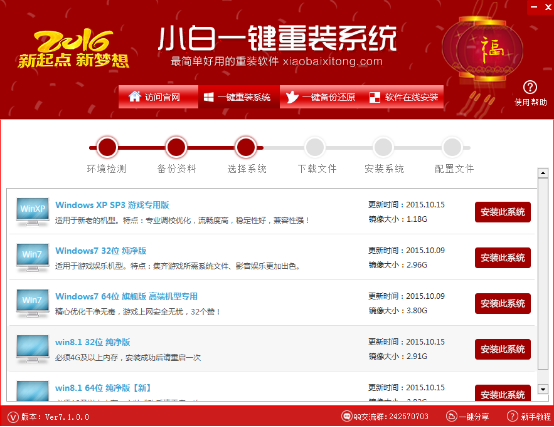
Task: Install the win8.1 32位 纯净版 system
Action: (x=503, y=349)
